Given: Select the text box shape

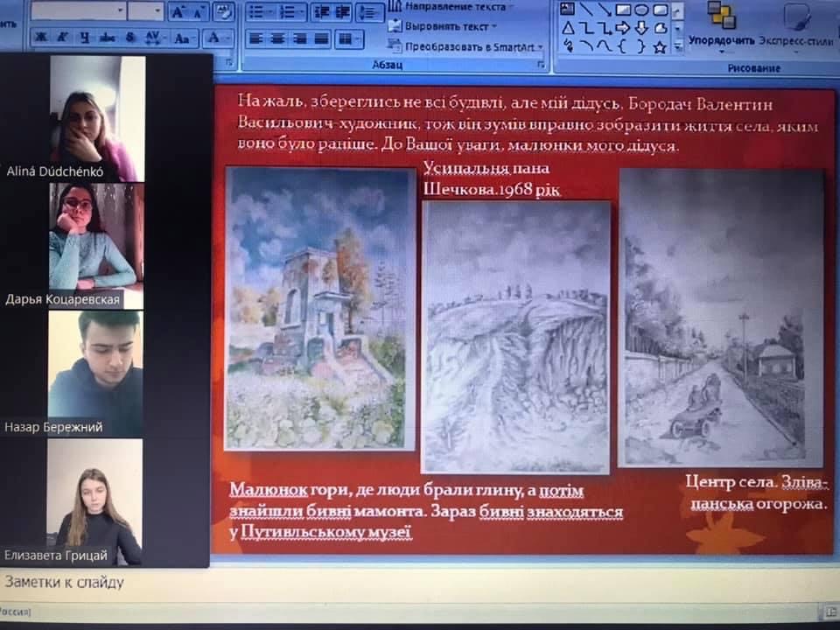Looking at the screenshot, I should (567, 9).
